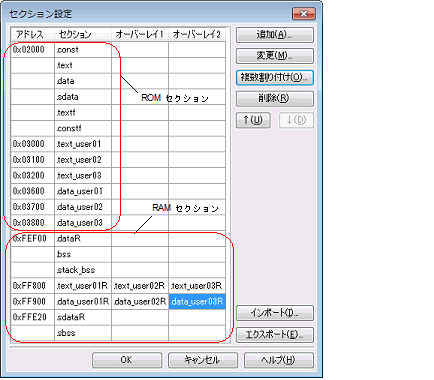Select the highlighted .data_user03R cell

point(197,302)
